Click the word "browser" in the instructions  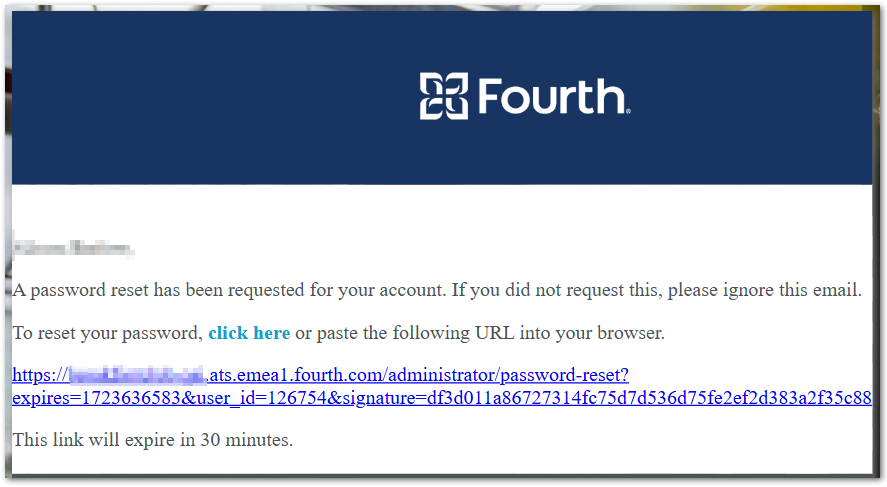(631, 333)
